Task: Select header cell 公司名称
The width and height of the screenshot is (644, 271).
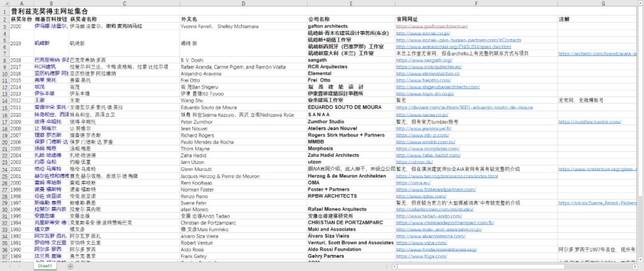Action: (x=318, y=19)
